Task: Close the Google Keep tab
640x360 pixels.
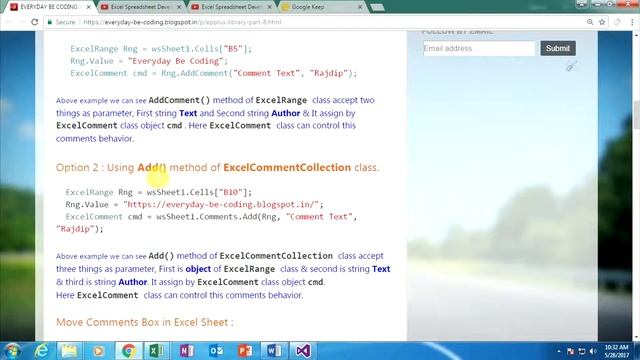Action: [x=360, y=7]
